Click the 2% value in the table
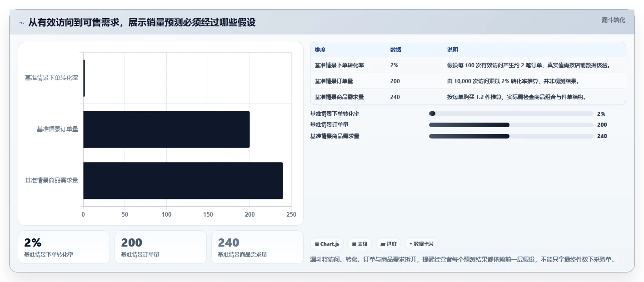The image size is (644, 282). point(394,65)
